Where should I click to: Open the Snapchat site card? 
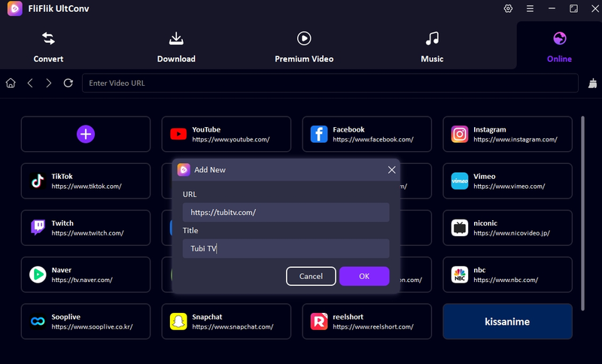coord(227,321)
